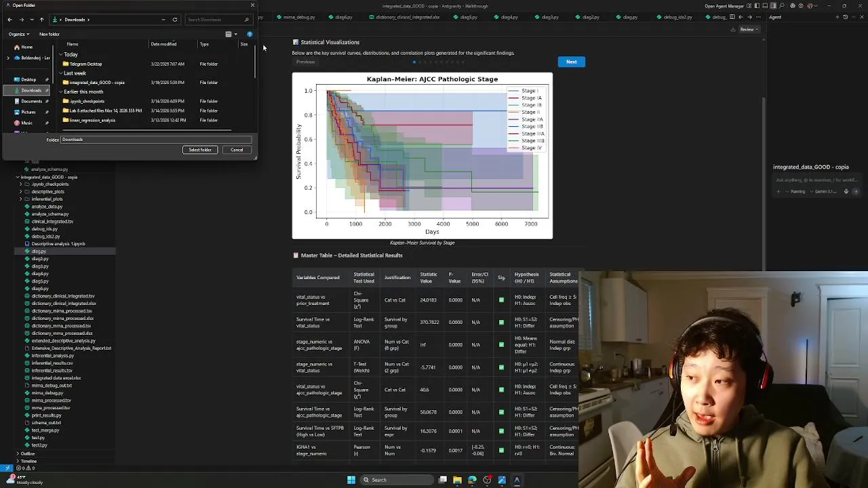This screenshot has height=488, width=868.
Task: Toggle the bottom panel layout
Action: click(x=764, y=6)
